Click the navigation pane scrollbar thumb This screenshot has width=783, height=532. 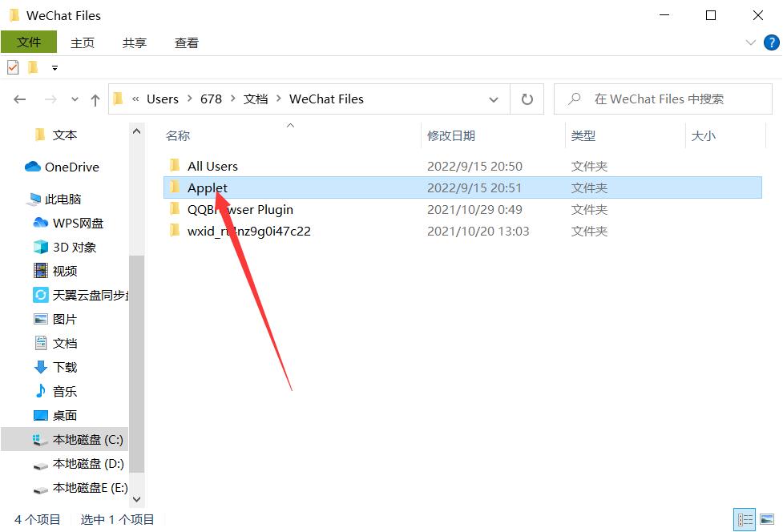(x=136, y=363)
